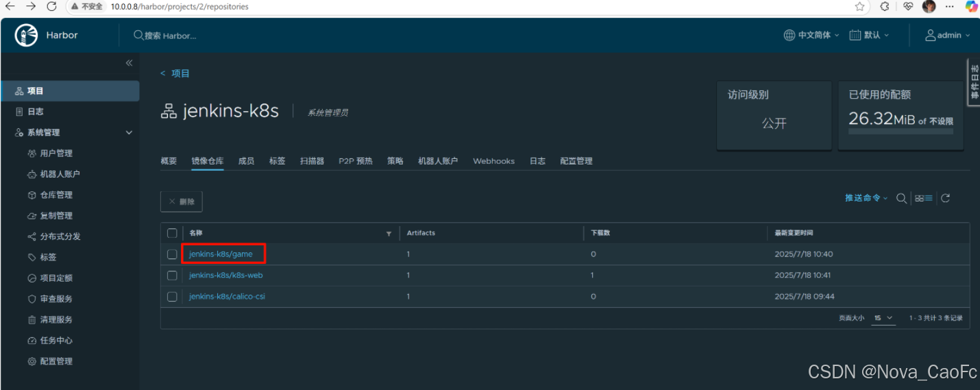Check the jenkins-k8s/k8s-web row checkbox
The width and height of the screenshot is (980, 390).
[x=172, y=276]
